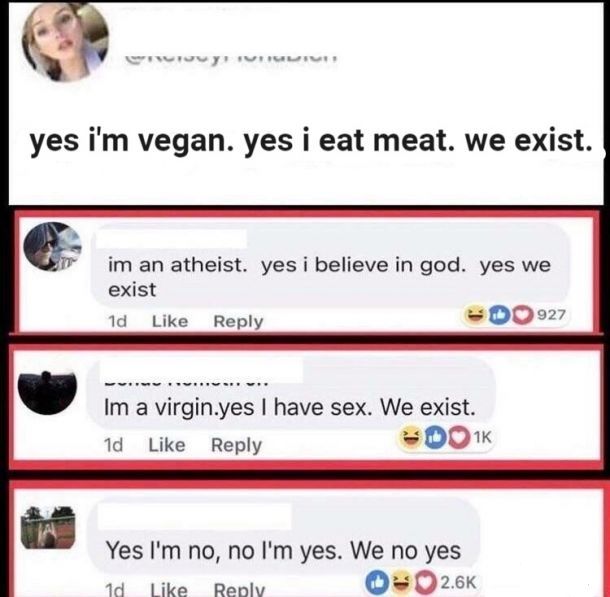Image resolution: width=610 pixels, height=597 pixels.
Task: Click the blurred username handle of poster
Action: click(231, 60)
